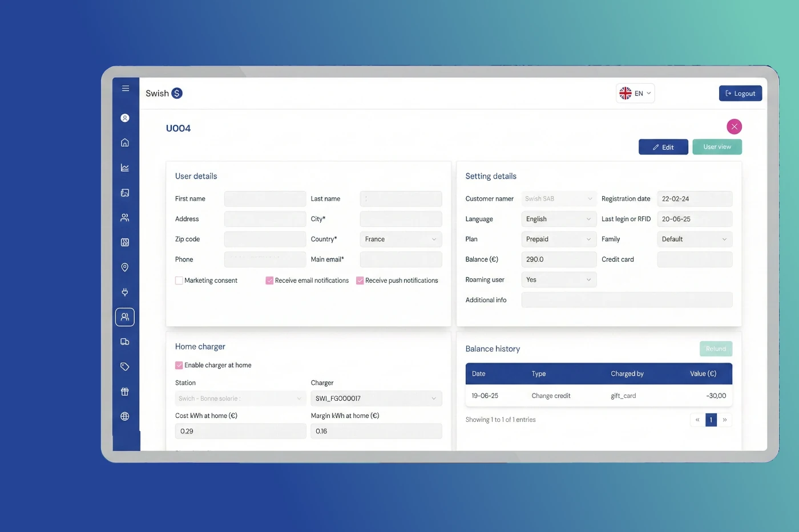Click the Logout button

[x=740, y=94]
